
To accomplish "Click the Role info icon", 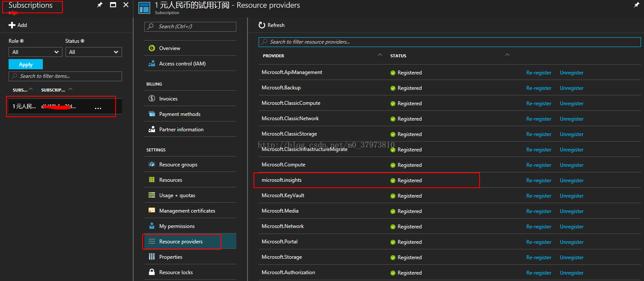I will pos(22,41).
